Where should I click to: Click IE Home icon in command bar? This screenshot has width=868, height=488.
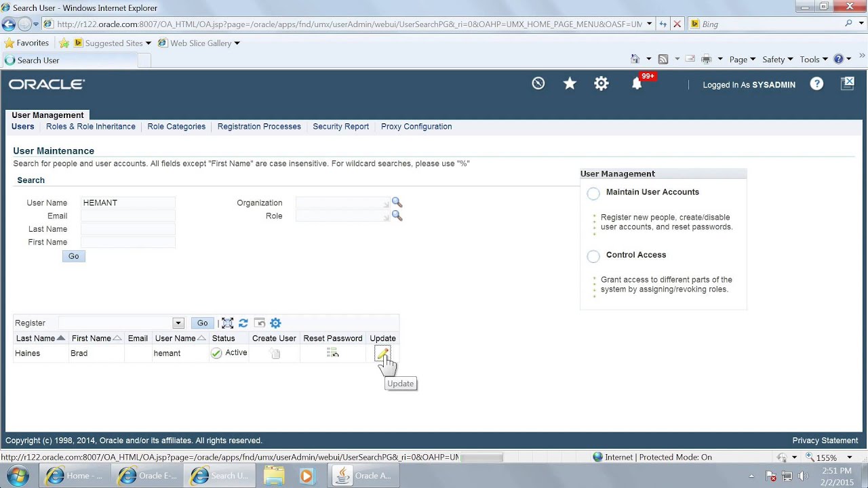pyautogui.click(x=635, y=59)
